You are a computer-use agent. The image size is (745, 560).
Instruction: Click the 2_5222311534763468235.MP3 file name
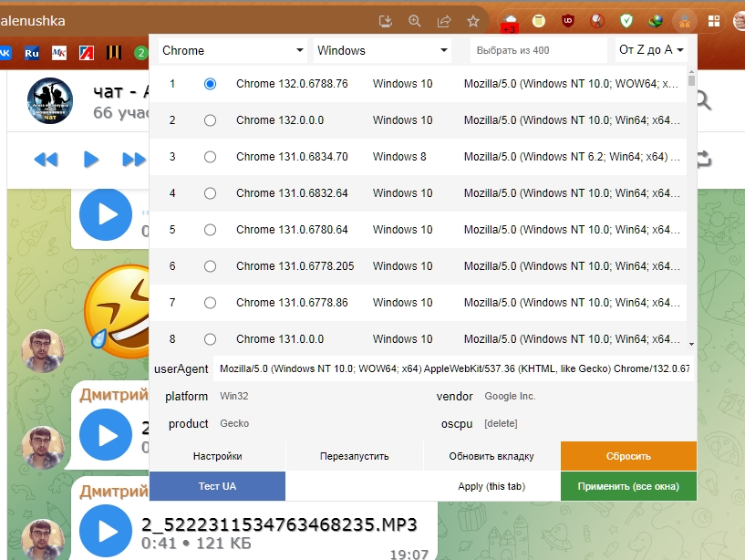(x=279, y=524)
